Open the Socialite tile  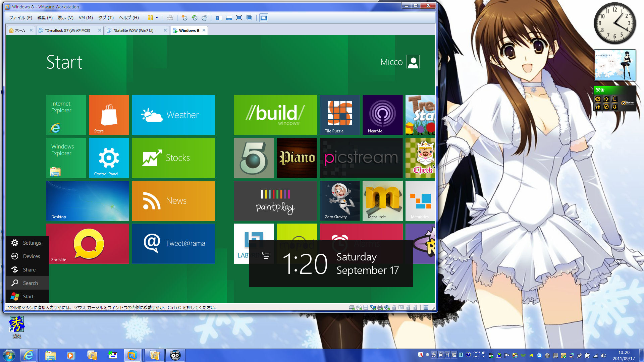(x=88, y=244)
